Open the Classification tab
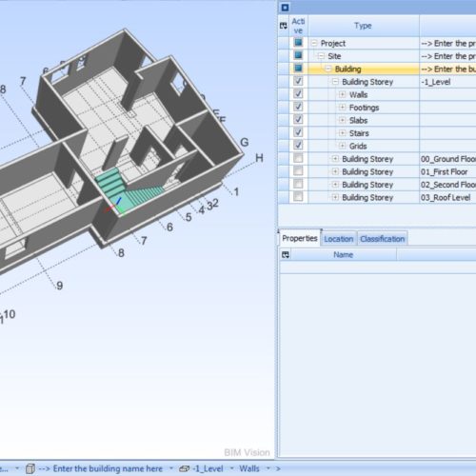 pyautogui.click(x=383, y=239)
